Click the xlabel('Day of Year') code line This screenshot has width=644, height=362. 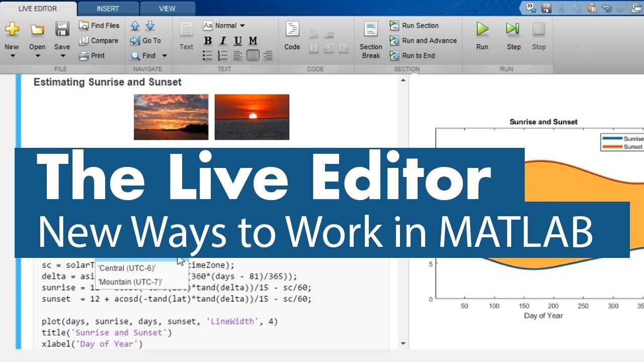pos(92,344)
